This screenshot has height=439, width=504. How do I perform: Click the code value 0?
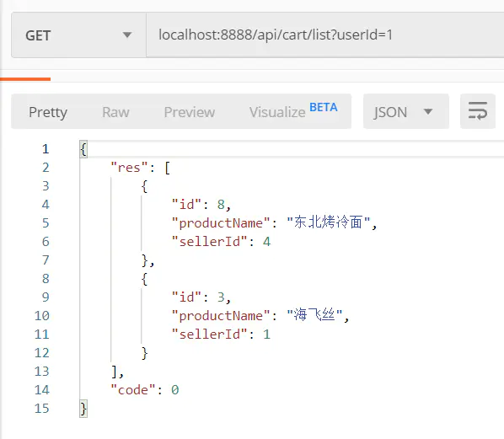(174, 390)
